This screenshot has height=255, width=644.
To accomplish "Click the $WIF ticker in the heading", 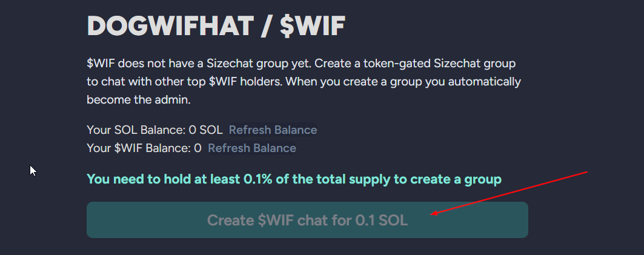I will point(313,27).
